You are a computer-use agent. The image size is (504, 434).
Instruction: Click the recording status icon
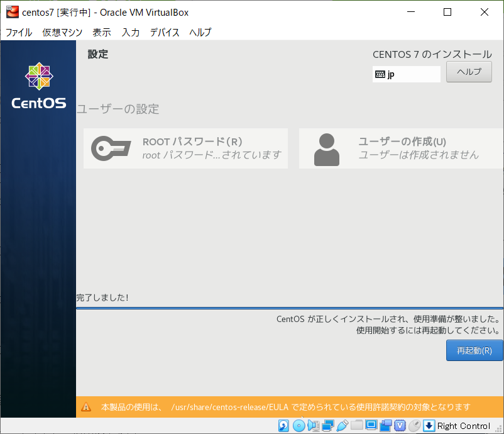[x=386, y=426]
